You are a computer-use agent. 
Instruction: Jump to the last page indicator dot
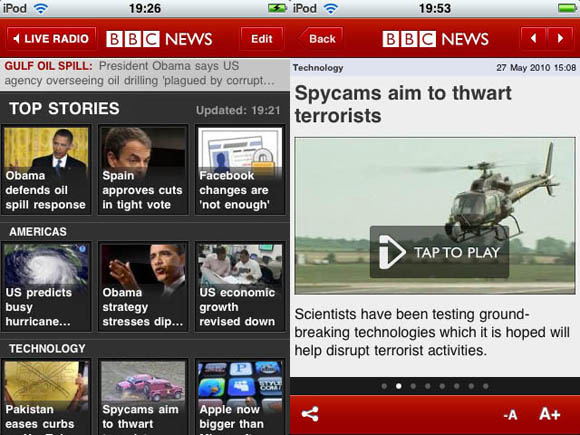pos(485,386)
